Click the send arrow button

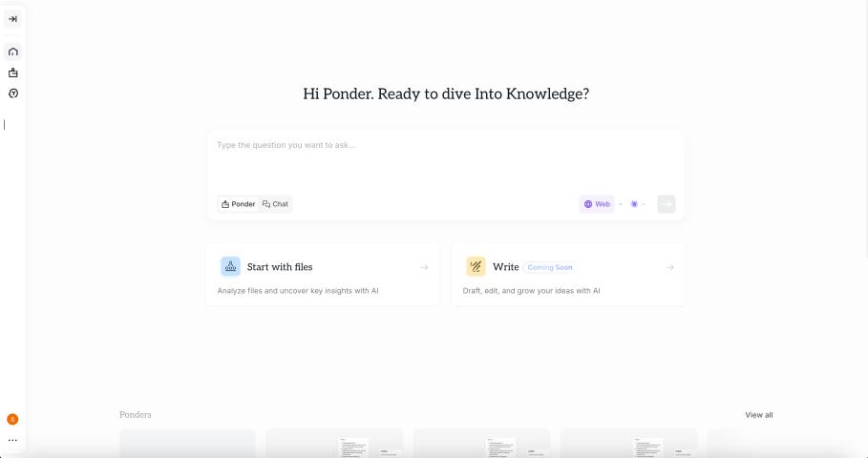[667, 204]
